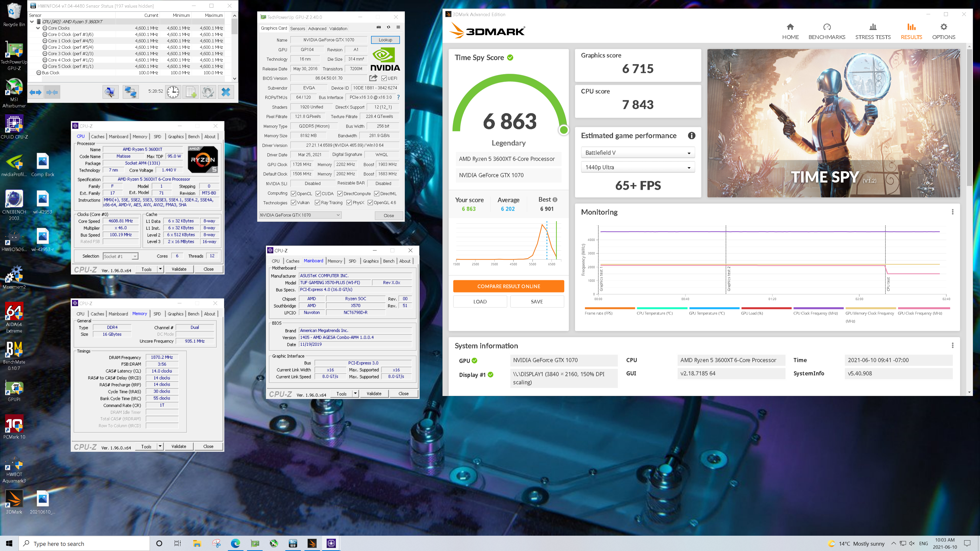Open HWiNFO system summary magnifier icon
Image resolution: width=980 pixels, height=551 pixels.
point(110,92)
